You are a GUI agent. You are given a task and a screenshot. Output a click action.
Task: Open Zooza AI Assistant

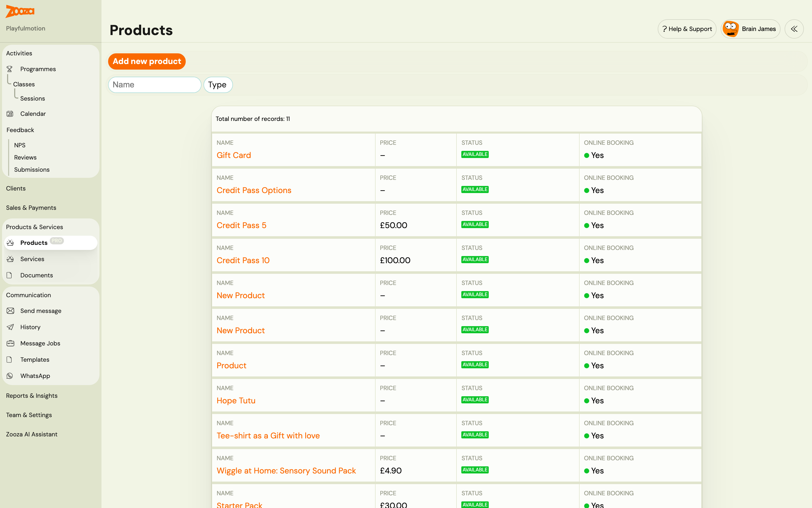tap(31, 434)
